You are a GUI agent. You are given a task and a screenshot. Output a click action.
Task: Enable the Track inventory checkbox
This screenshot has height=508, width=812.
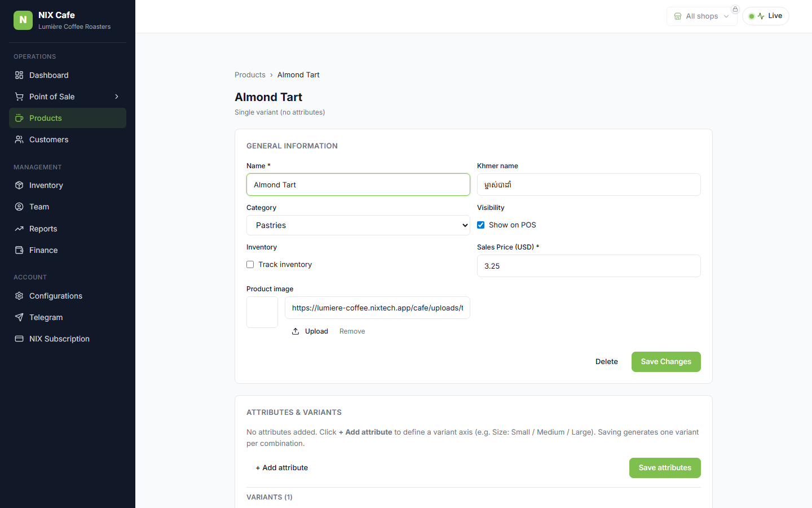click(x=250, y=264)
